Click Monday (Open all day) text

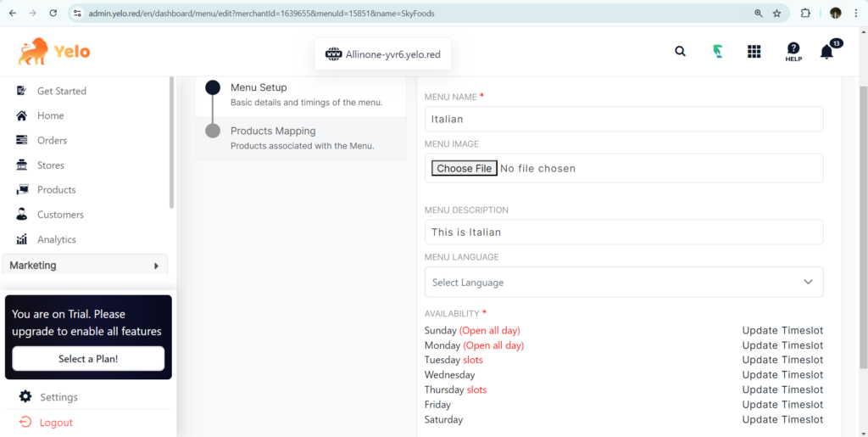tap(474, 345)
